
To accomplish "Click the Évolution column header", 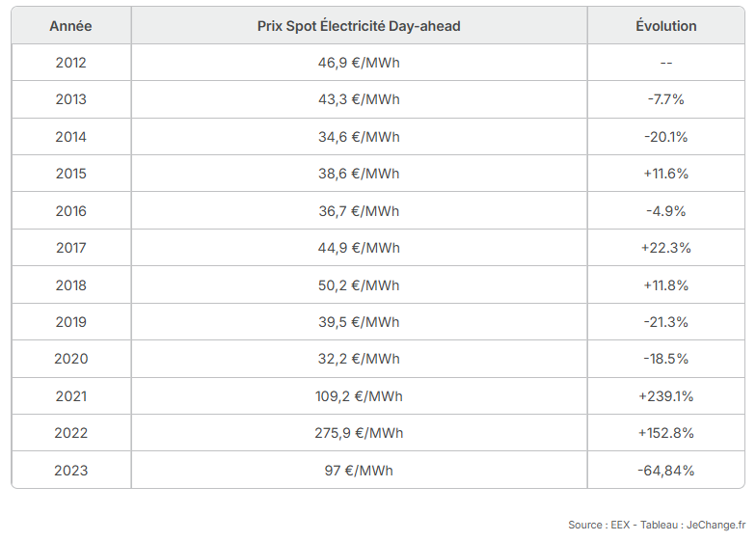I will (x=665, y=25).
